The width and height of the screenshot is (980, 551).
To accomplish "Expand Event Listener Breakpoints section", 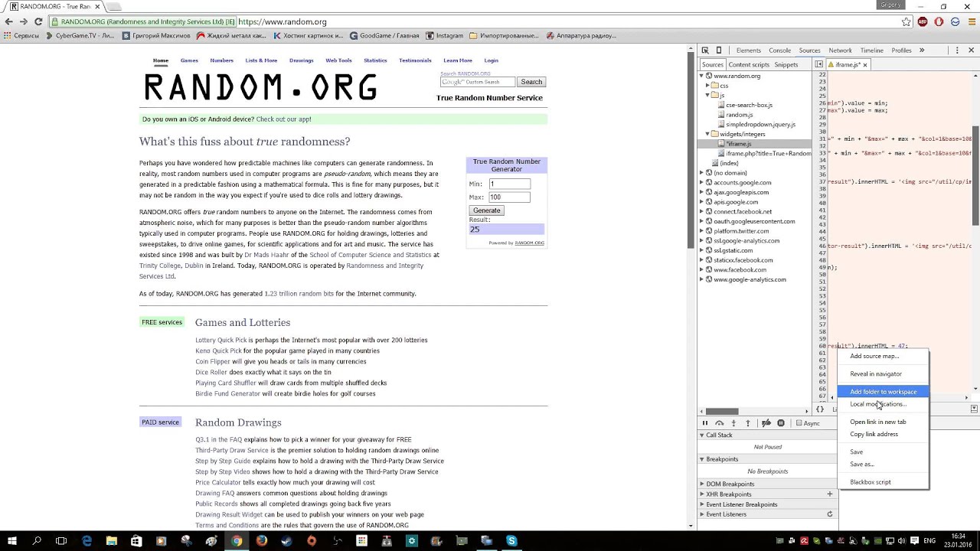I will pyautogui.click(x=702, y=504).
